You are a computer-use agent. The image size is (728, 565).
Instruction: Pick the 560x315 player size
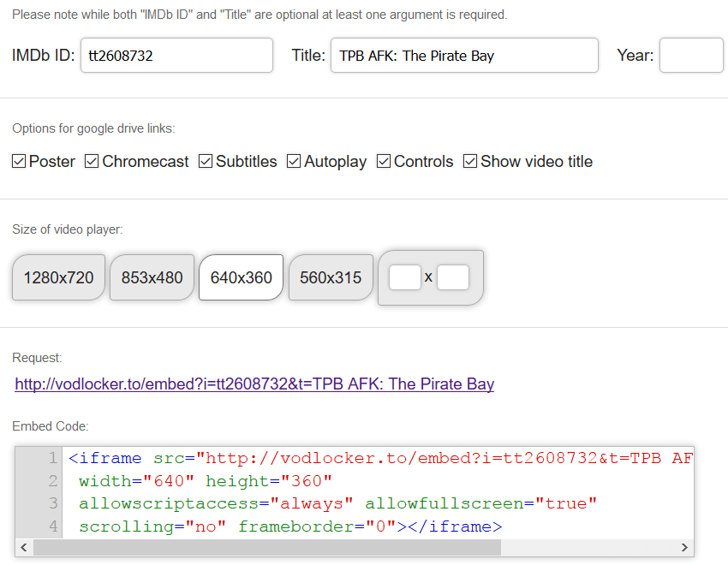coord(331,277)
